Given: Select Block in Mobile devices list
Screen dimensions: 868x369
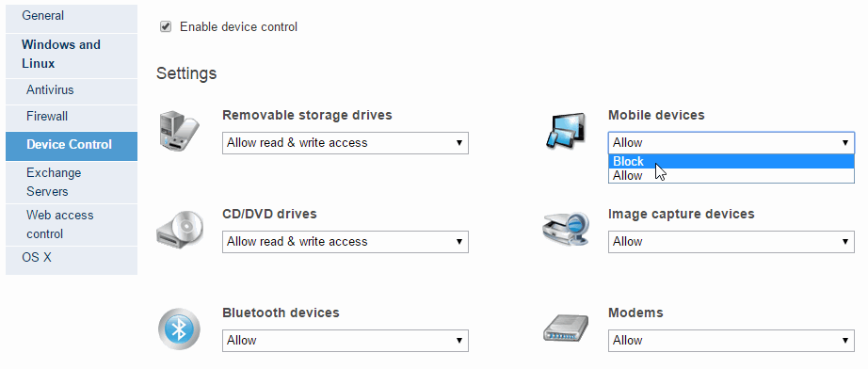Looking at the screenshot, I should click(731, 162).
